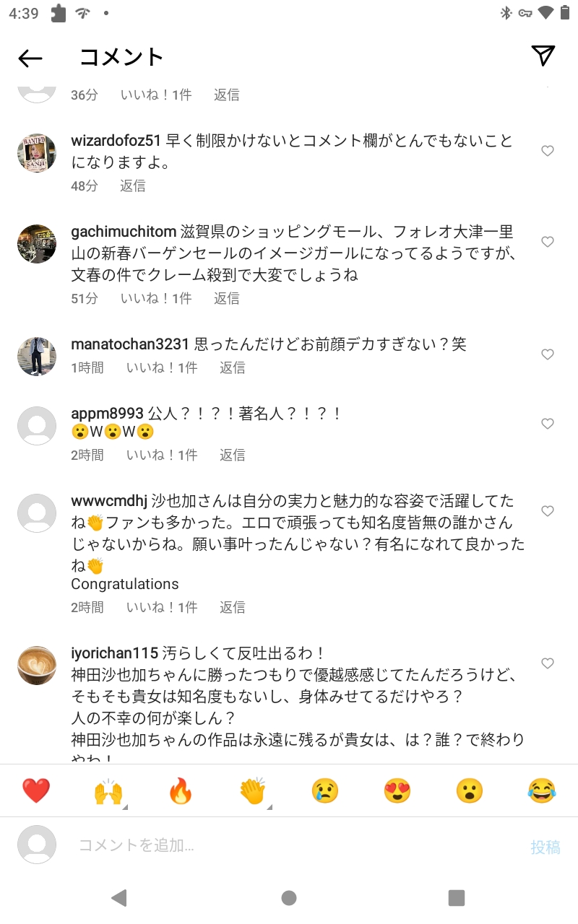Insert the laughing tears emoji reaction
This screenshot has width=578, height=924.
click(x=542, y=791)
